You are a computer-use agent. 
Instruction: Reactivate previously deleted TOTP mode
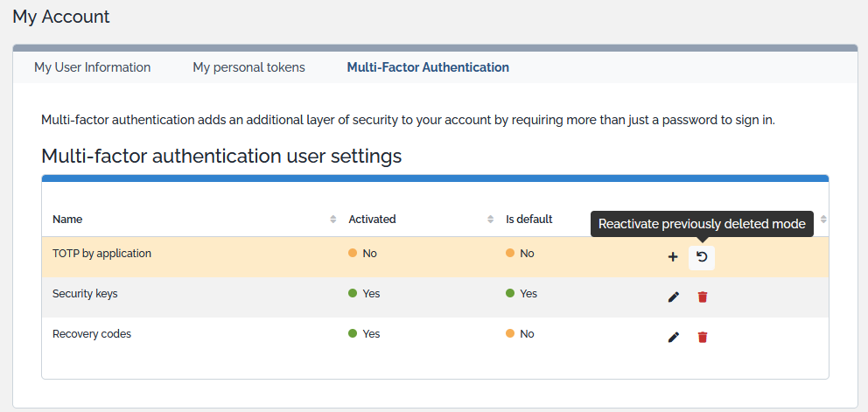coord(702,257)
